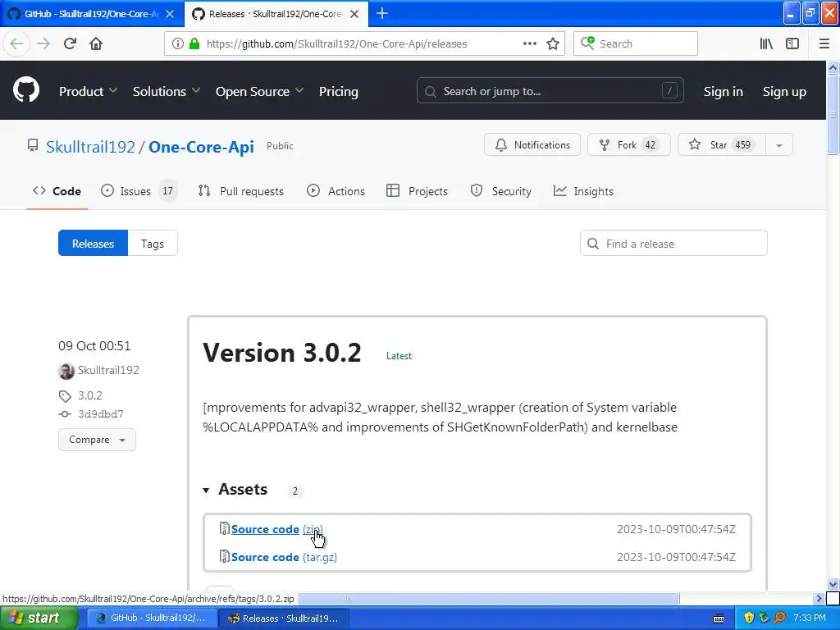Click the taskbar clock showing 7:33 PM
Screen dimensions: 840x630
click(x=810, y=618)
